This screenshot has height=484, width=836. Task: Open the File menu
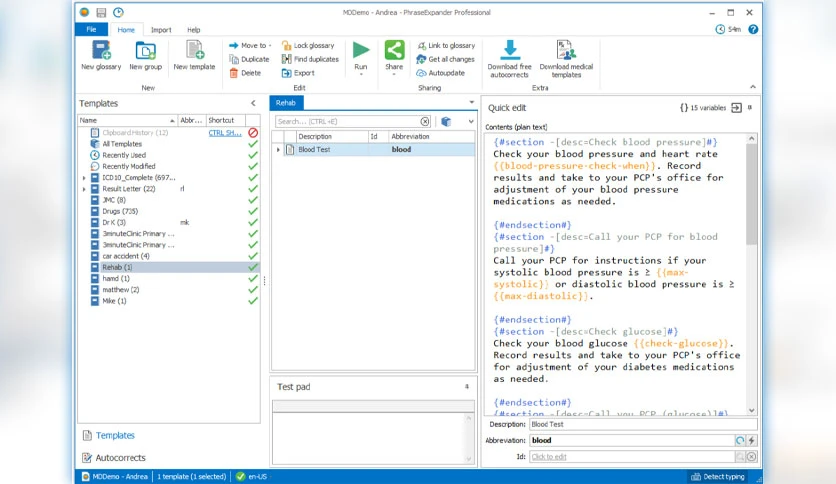point(92,29)
